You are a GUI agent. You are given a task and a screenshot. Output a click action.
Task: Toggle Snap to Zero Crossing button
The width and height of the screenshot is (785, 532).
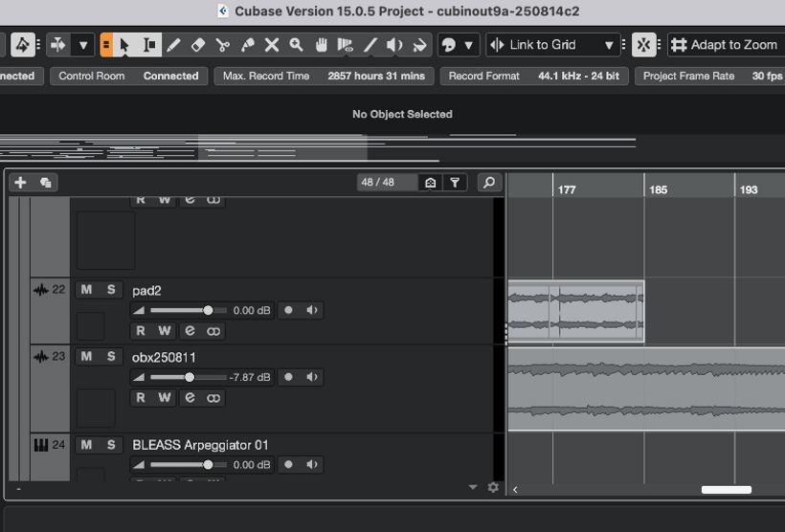644,45
